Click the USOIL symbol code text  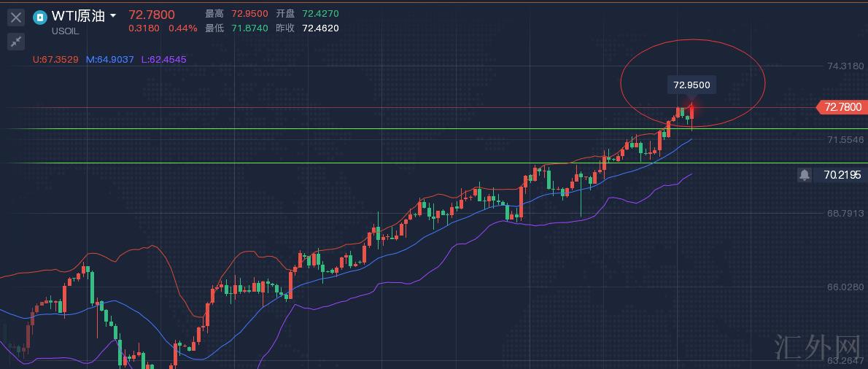point(66,31)
